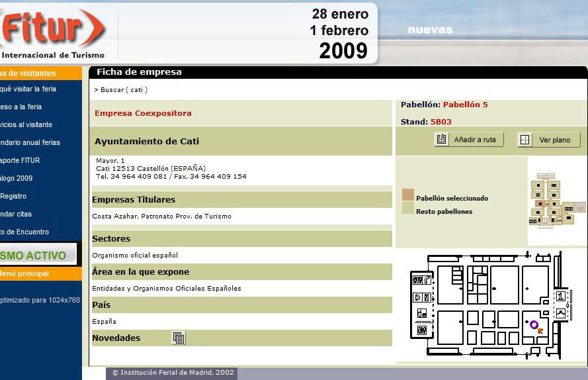Click 'Resto pabellones' color swatch
588x380 pixels.
click(408, 208)
